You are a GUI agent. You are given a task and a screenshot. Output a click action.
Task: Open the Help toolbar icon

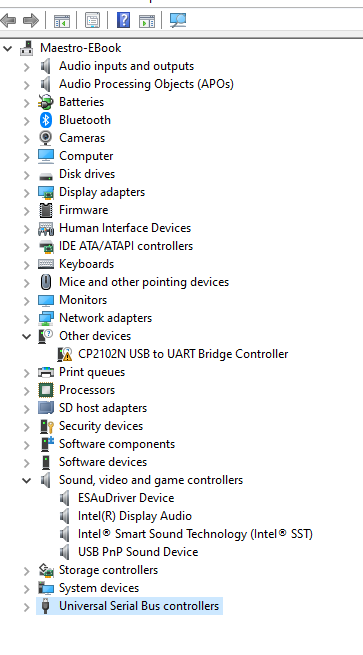pos(123,20)
